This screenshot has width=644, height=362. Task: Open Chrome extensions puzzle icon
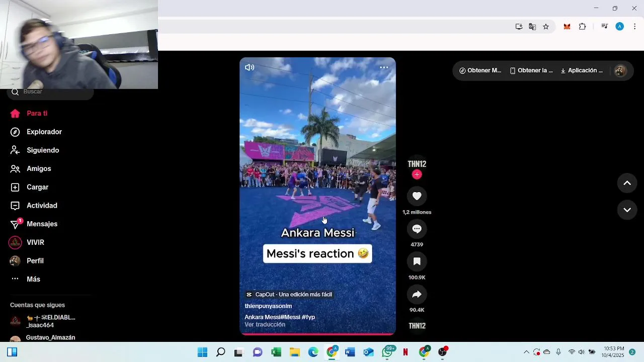tap(583, 27)
